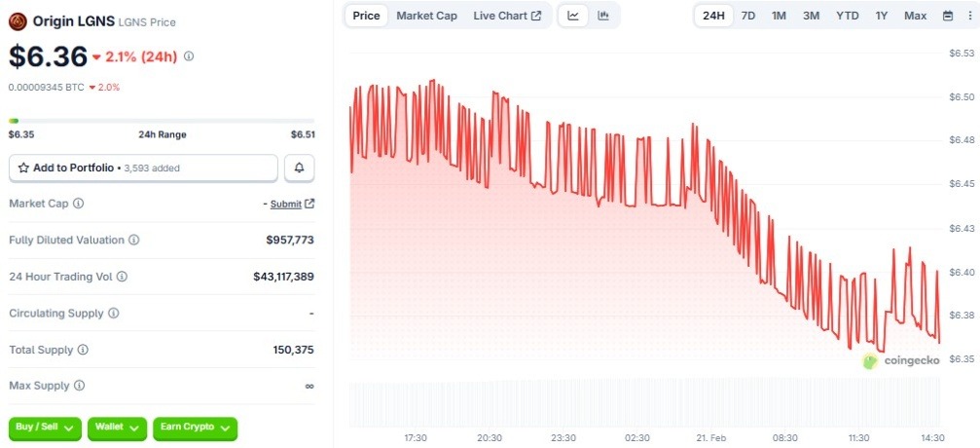Expand the Earn Crypto dropdown
980x448 pixels.
coord(195,428)
